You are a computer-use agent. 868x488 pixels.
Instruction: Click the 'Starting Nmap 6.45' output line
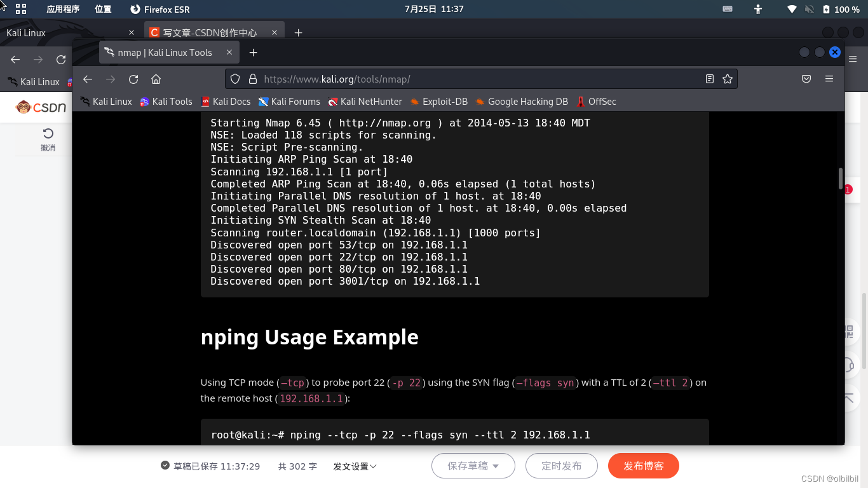tap(400, 123)
